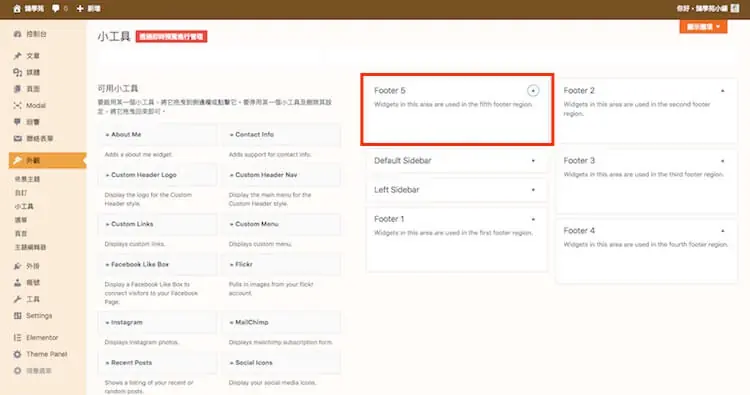The height and width of the screenshot is (395, 750).
Task: Open Users (帳號) person icon in sidebar
Action: [x=18, y=283]
